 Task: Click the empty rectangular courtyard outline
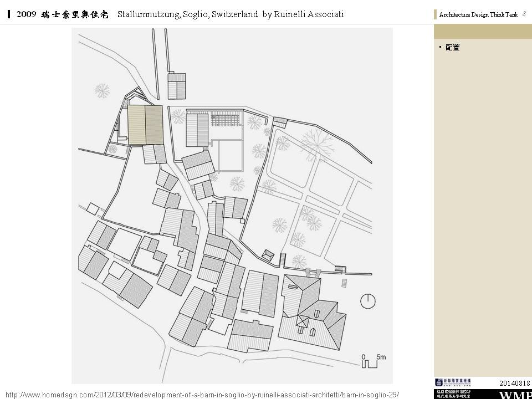pyautogui.click(x=229, y=155)
